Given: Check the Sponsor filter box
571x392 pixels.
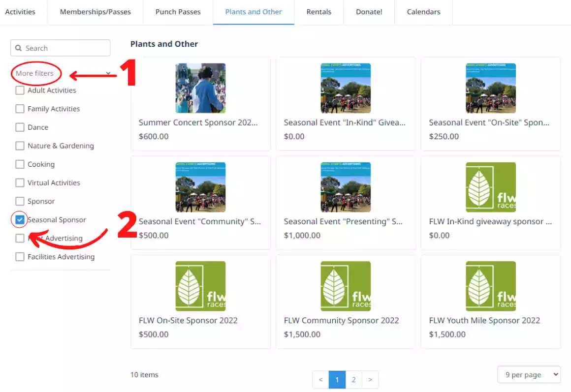Looking at the screenshot, I should (20, 201).
